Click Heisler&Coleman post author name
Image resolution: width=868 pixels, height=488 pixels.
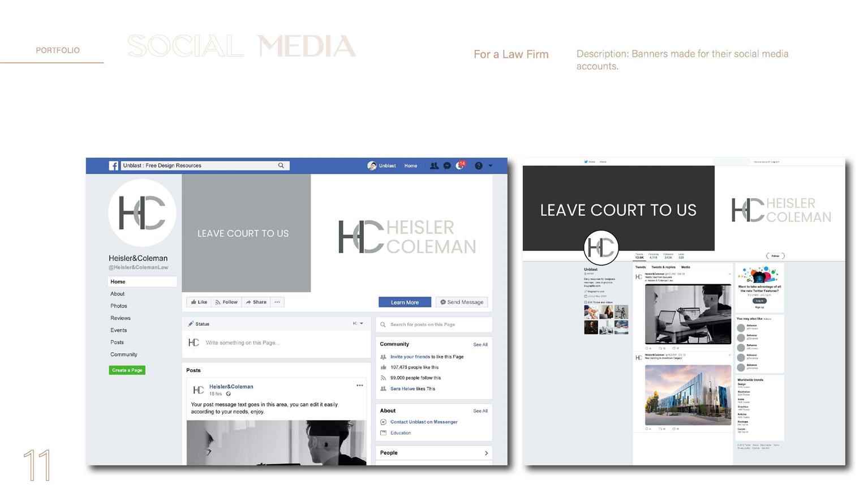click(x=231, y=387)
